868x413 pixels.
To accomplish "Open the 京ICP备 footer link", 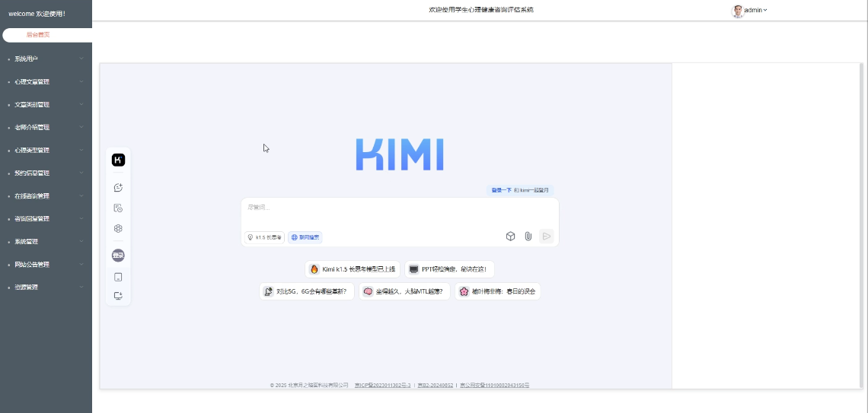I will pos(382,386).
